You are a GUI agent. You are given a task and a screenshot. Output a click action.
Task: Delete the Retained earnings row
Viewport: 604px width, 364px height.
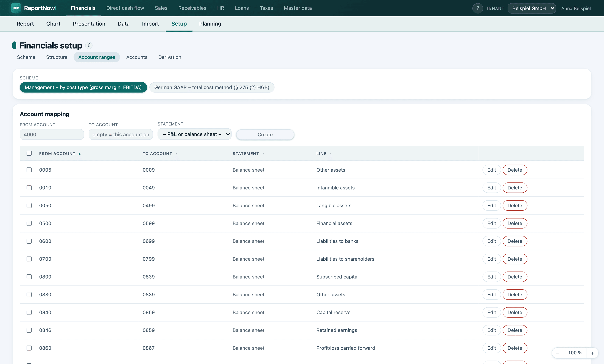(515, 330)
